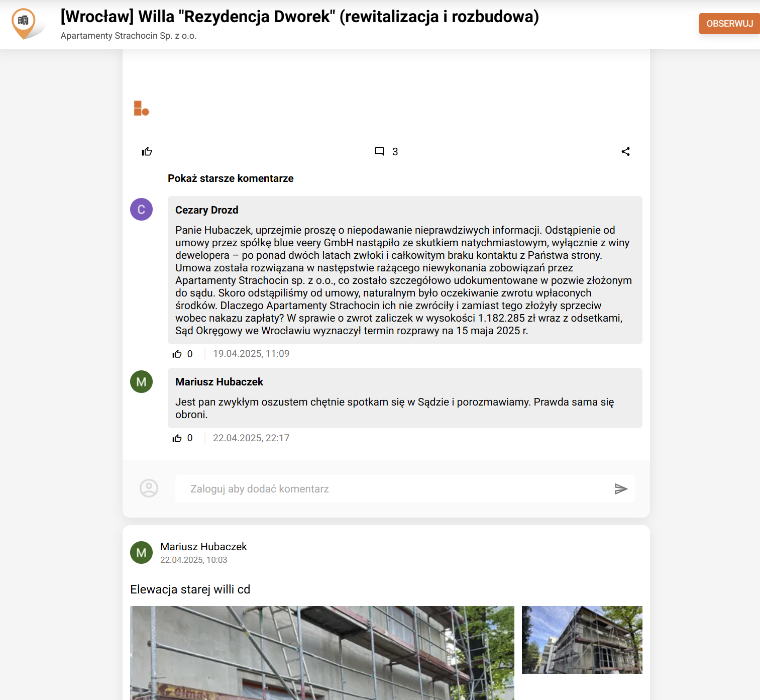Open Mariusz Hubaczek post author name
The width and height of the screenshot is (760, 700).
(x=203, y=547)
